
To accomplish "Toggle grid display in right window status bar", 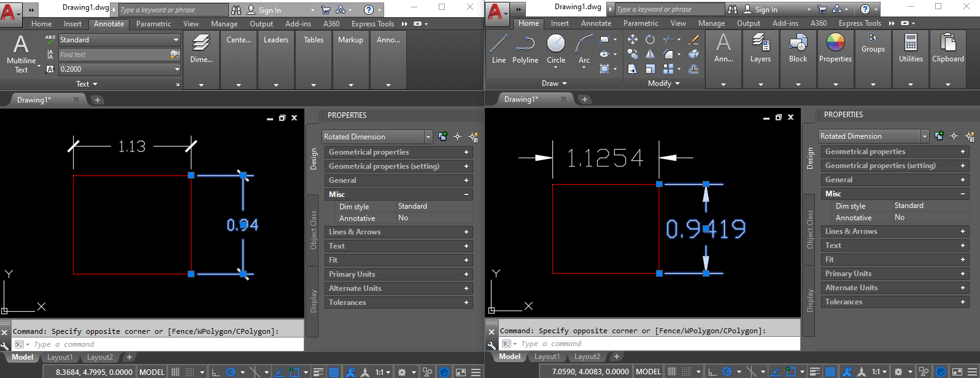I will 672,371.
